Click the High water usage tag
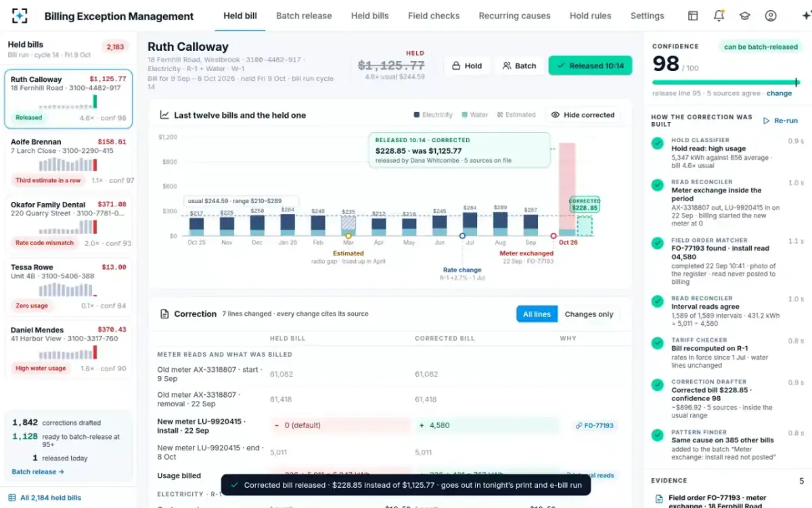Viewport: 812px width, 508px height. [41, 368]
